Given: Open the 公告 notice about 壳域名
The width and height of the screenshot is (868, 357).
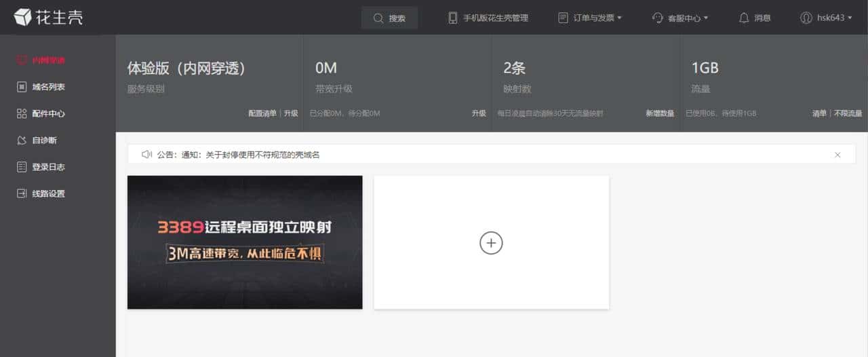Looking at the screenshot, I should coord(238,155).
